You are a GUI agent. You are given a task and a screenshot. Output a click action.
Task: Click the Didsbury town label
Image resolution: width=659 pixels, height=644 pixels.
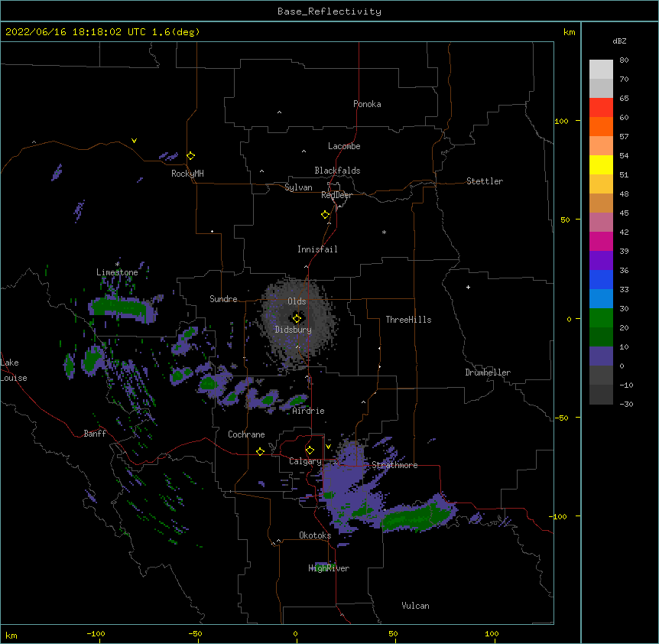coord(293,330)
